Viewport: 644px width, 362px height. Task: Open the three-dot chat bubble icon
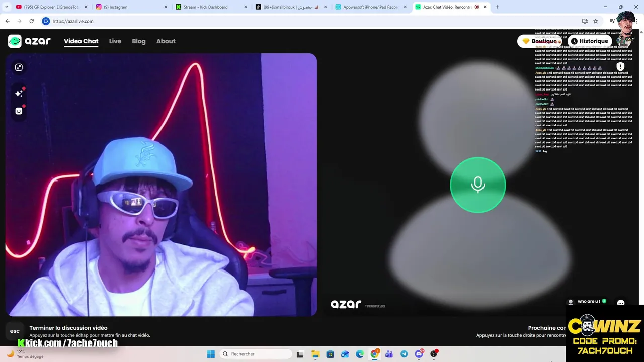click(x=621, y=303)
